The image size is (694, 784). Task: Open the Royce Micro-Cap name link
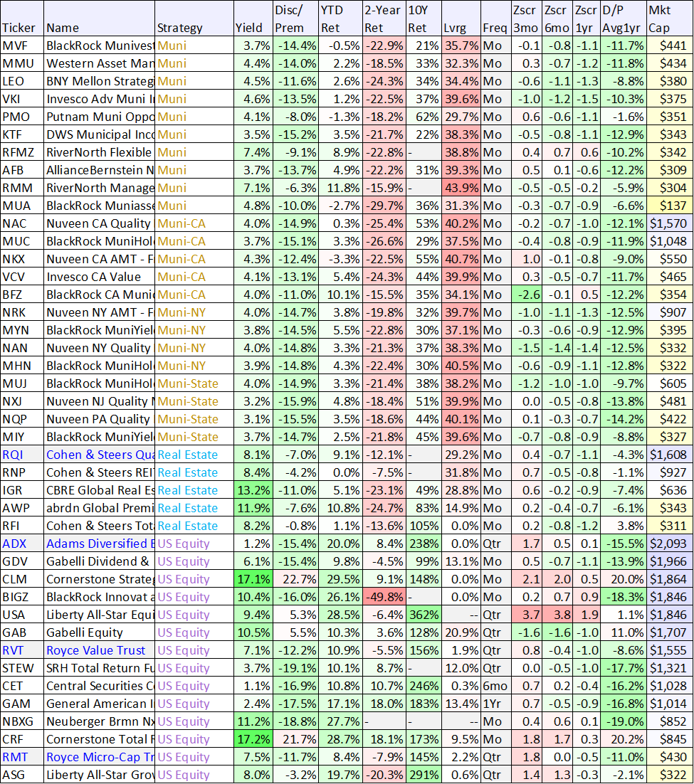point(100,757)
